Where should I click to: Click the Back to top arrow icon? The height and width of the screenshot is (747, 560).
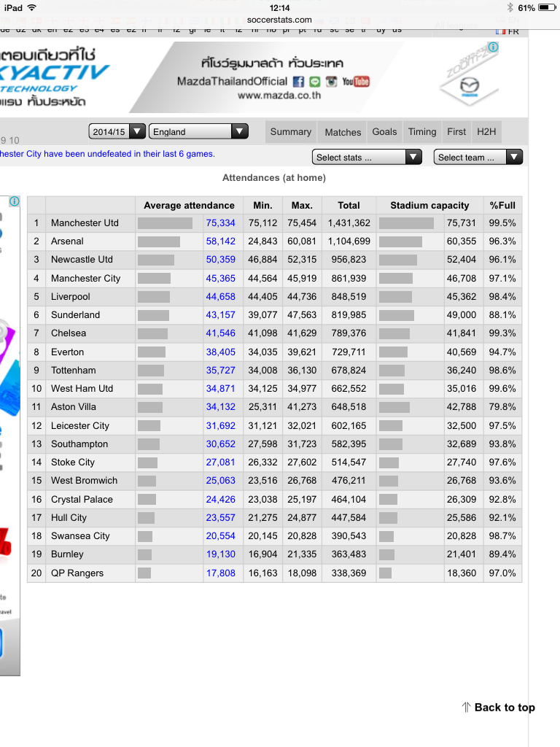466,708
